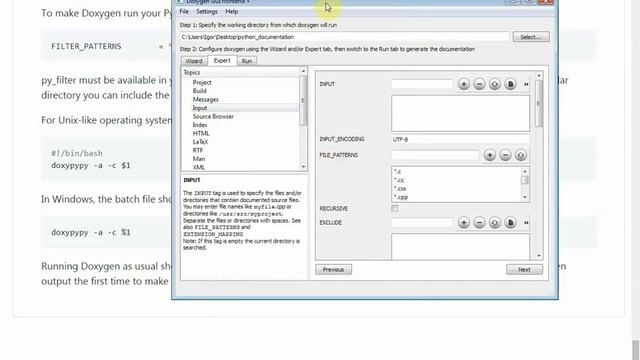Select the *.cpp file pattern
The image size is (640, 360).
(401, 197)
